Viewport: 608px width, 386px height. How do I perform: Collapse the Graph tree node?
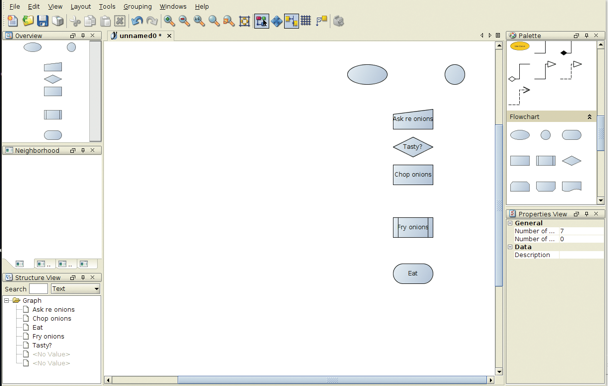(x=7, y=300)
